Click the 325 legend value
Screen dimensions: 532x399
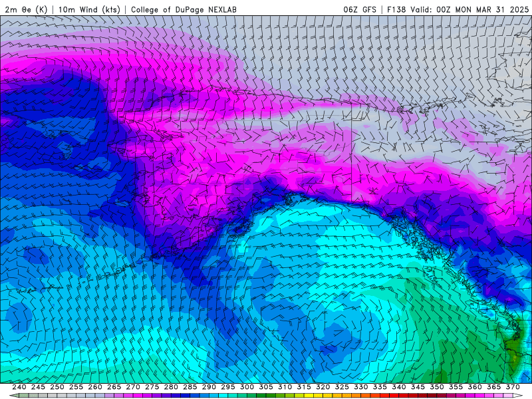342,387
